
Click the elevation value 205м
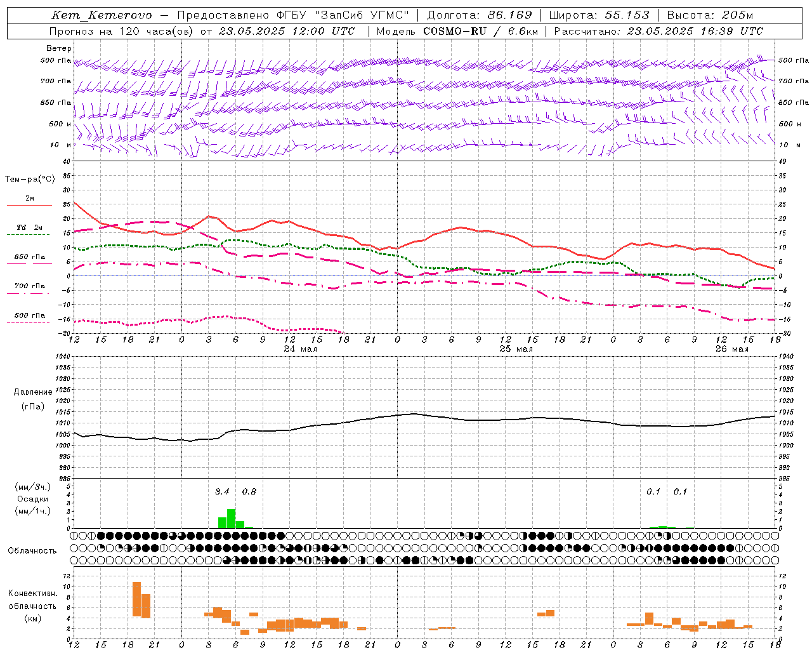(737, 15)
